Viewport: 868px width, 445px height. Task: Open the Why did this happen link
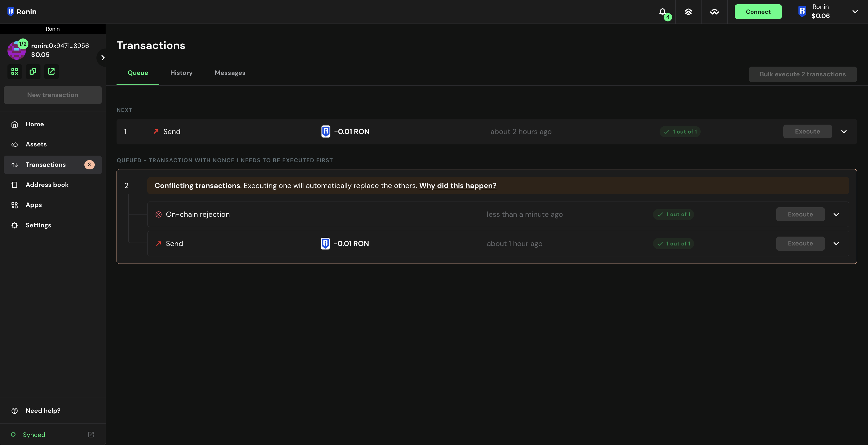pyautogui.click(x=458, y=185)
